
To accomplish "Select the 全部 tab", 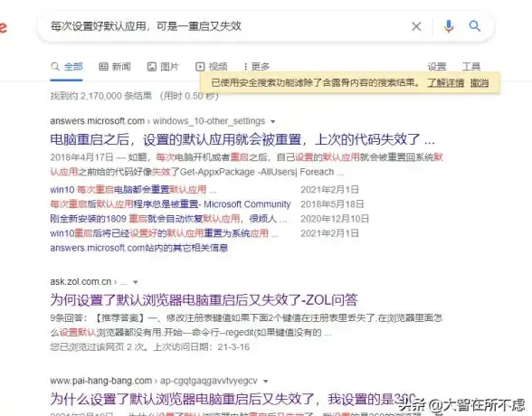I will [x=67, y=67].
